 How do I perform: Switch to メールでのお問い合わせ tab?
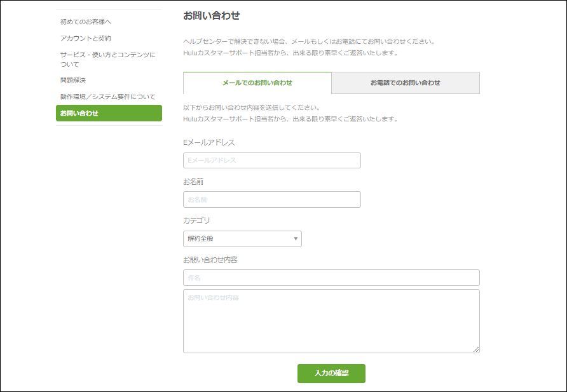(x=257, y=83)
